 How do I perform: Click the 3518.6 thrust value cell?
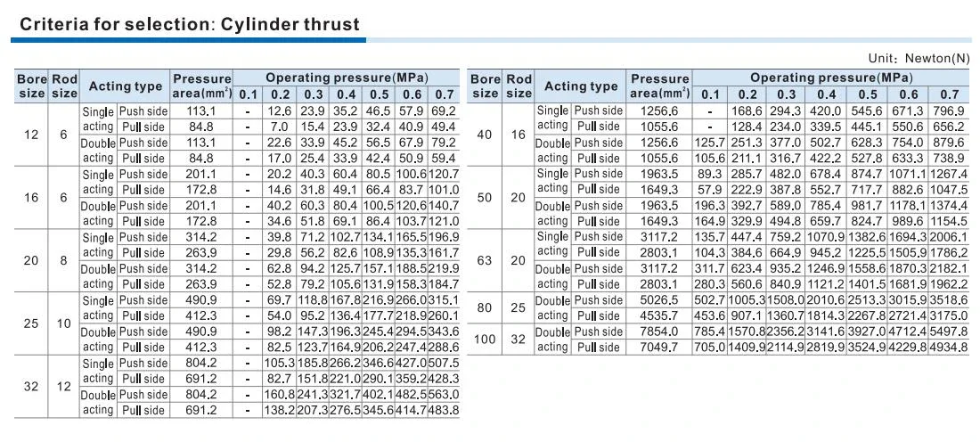tap(949, 300)
